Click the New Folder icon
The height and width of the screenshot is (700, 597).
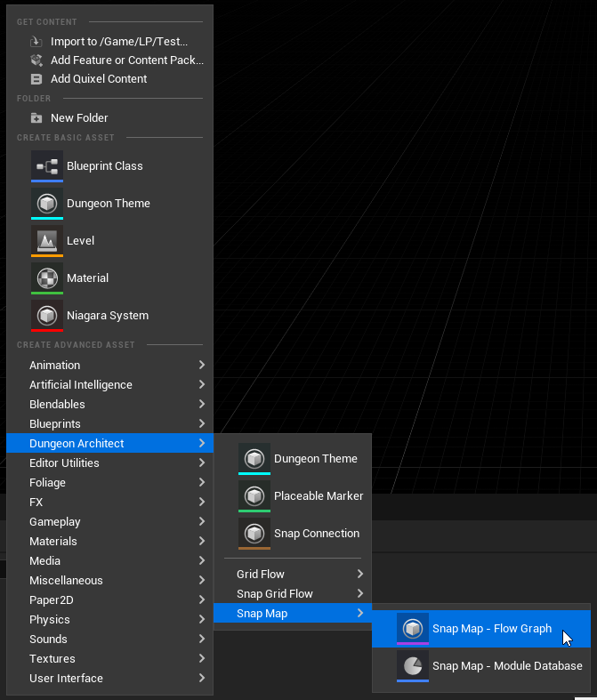point(36,118)
